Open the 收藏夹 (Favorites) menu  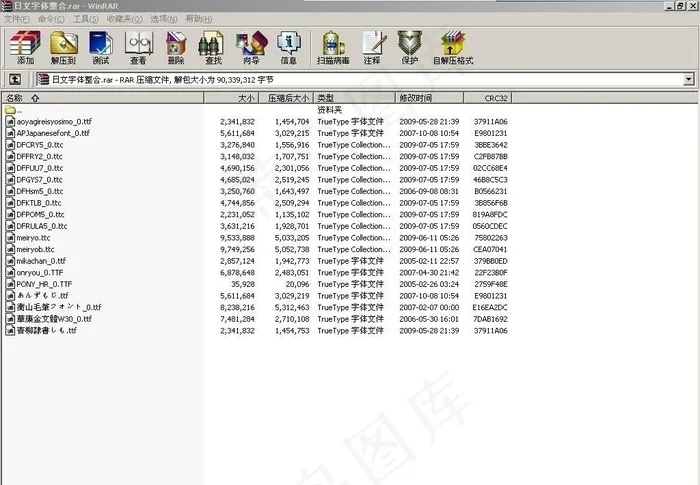[120, 19]
